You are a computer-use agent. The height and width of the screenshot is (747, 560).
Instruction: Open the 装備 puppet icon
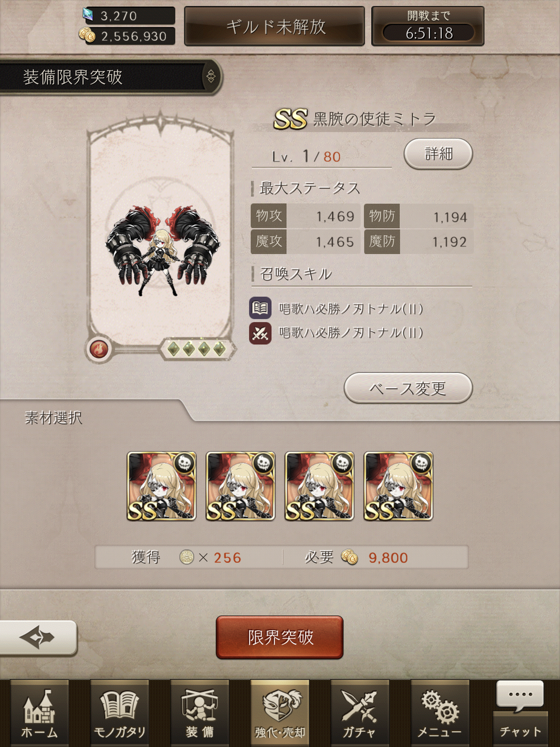(200, 713)
